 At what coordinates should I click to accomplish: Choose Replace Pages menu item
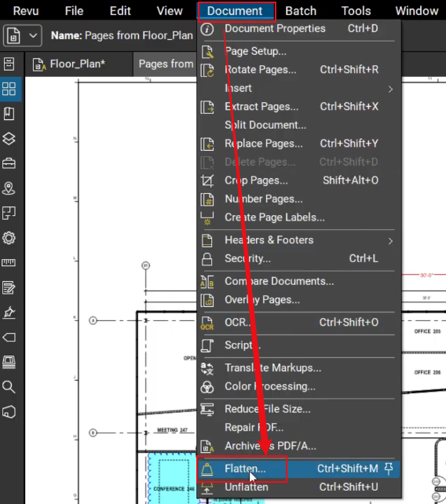point(298,144)
